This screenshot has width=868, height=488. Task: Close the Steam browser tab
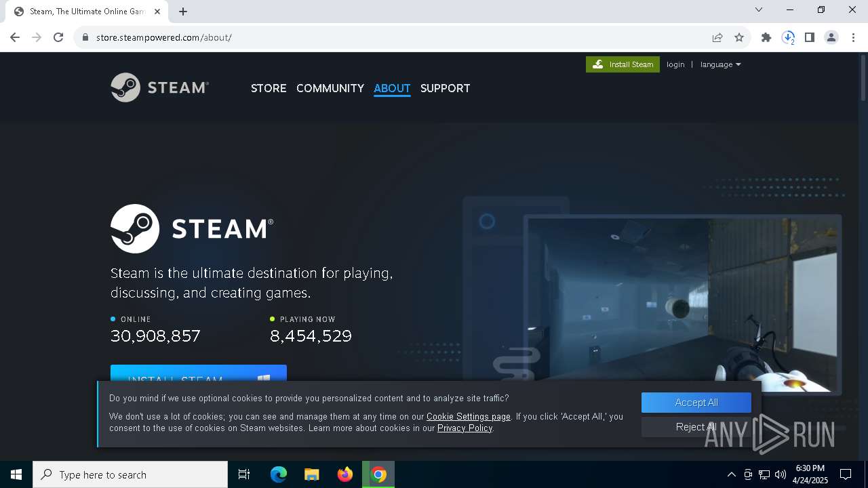pyautogui.click(x=157, y=12)
